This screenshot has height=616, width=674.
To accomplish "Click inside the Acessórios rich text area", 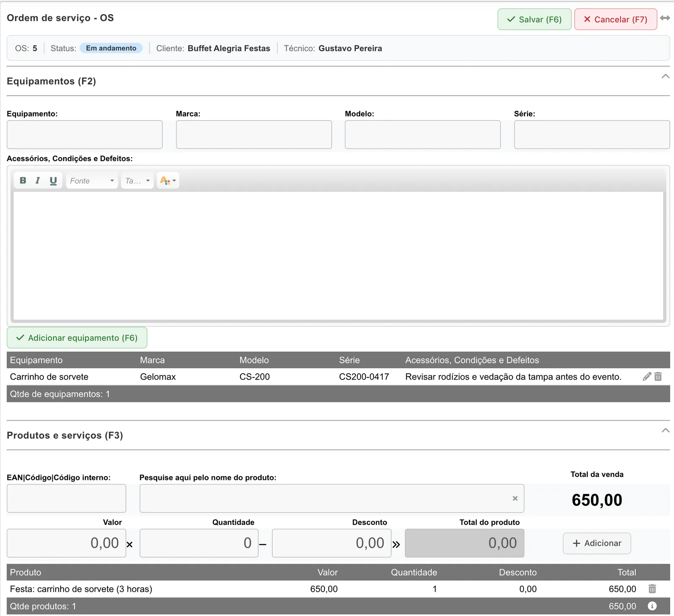I will (x=338, y=256).
